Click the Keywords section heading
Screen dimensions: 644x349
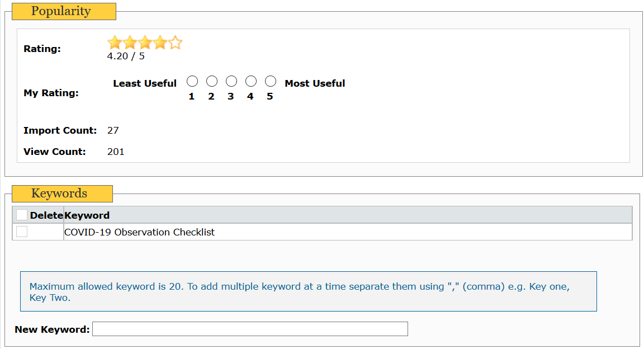tap(59, 194)
